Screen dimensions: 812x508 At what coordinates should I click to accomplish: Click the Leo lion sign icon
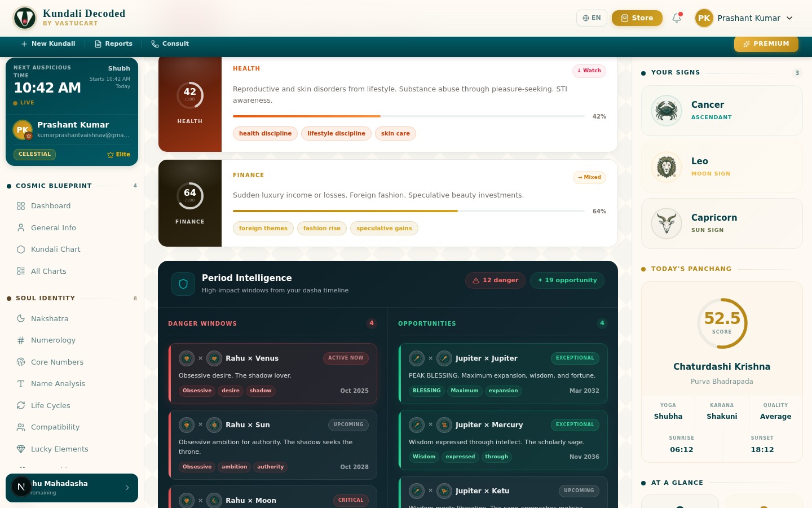click(x=667, y=167)
